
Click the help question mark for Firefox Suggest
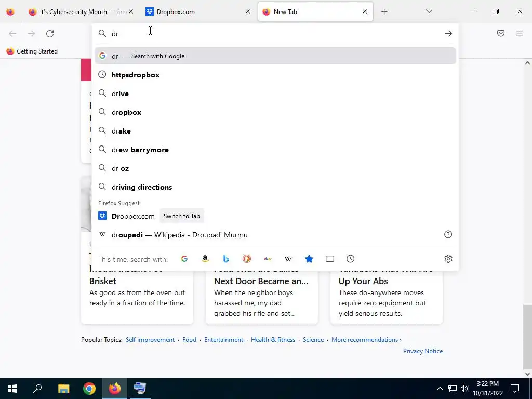click(448, 234)
